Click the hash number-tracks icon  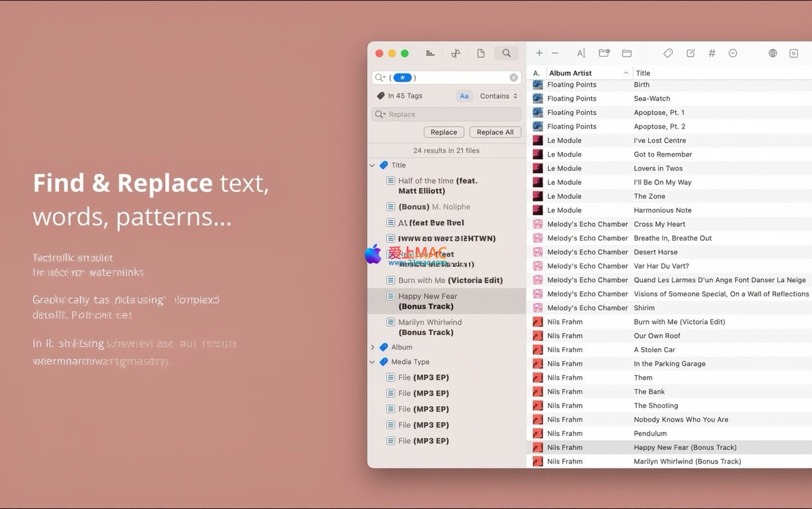pyautogui.click(x=712, y=53)
